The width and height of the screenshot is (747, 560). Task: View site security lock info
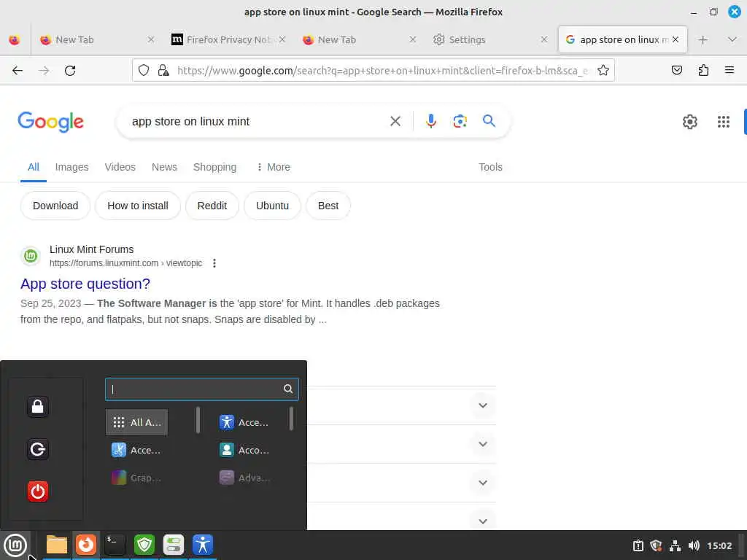point(163,71)
